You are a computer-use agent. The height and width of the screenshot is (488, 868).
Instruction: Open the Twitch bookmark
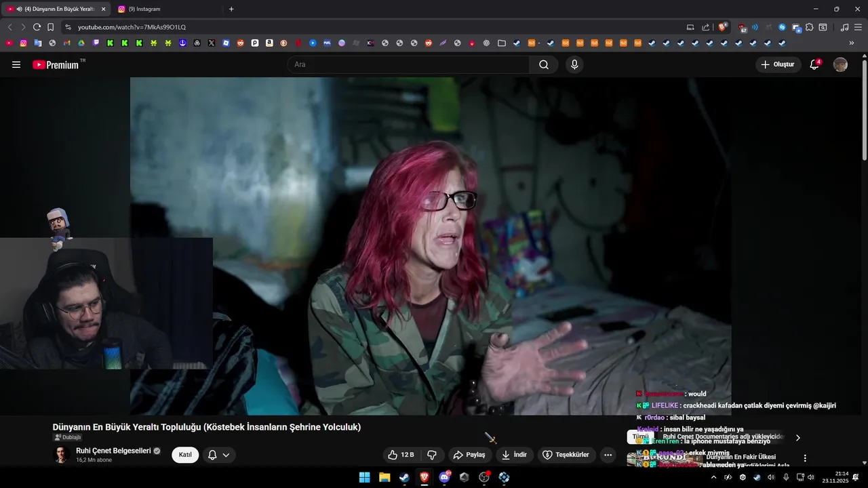tap(96, 43)
